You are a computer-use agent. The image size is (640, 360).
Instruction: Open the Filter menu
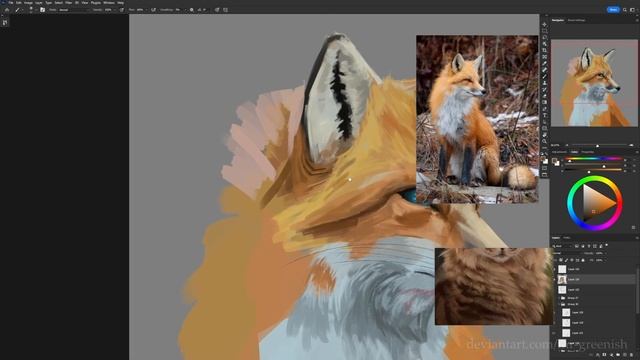(69, 2)
